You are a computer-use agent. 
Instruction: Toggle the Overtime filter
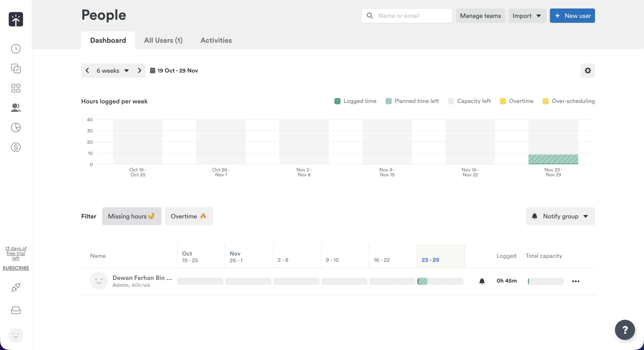(189, 216)
